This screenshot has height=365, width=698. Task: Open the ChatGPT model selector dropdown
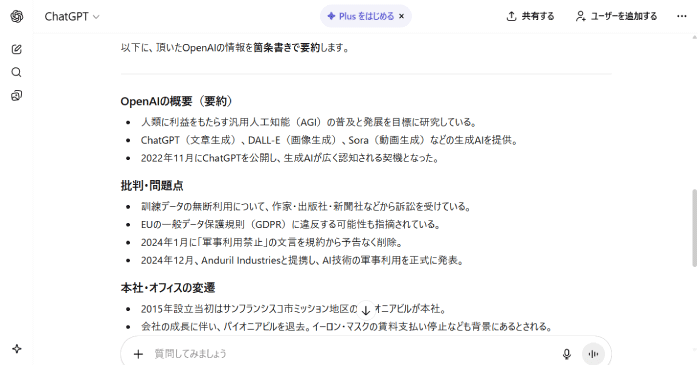coord(72,16)
